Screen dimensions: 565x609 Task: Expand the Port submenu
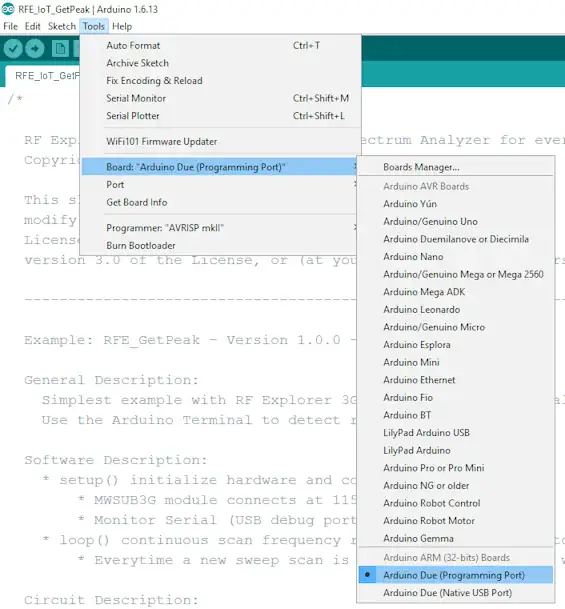click(x=221, y=184)
